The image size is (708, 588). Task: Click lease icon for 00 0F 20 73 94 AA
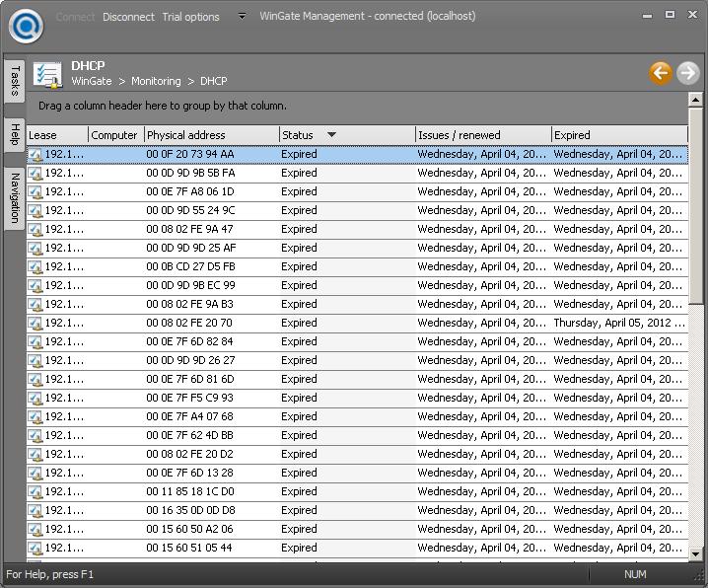pyautogui.click(x=35, y=155)
